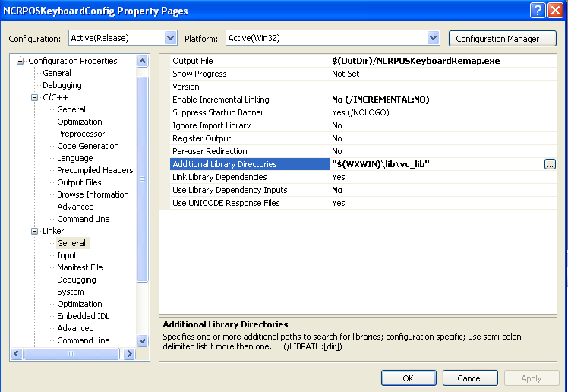This screenshot has width=568, height=392.
Task: Select General under Configuration Properties
Action: point(57,73)
